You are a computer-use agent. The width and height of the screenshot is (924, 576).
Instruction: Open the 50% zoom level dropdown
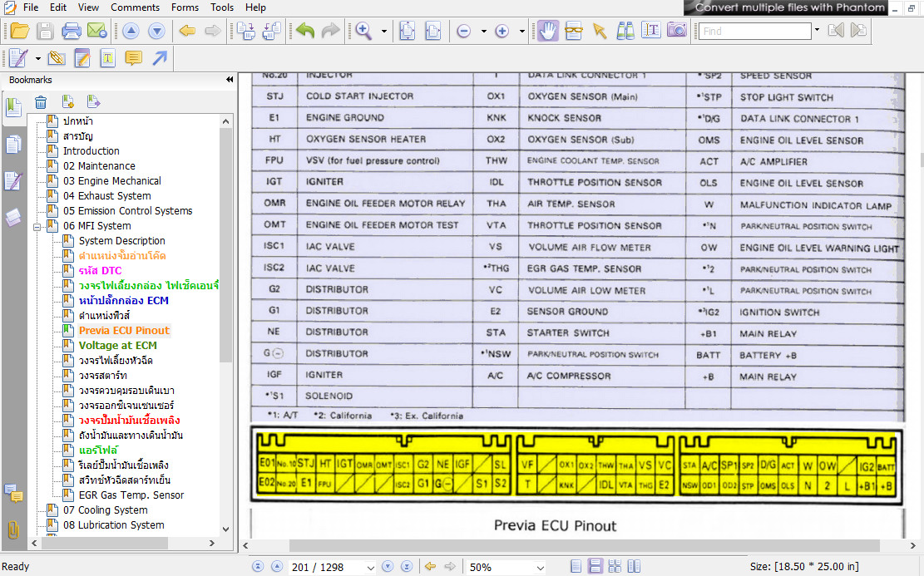tap(539, 568)
